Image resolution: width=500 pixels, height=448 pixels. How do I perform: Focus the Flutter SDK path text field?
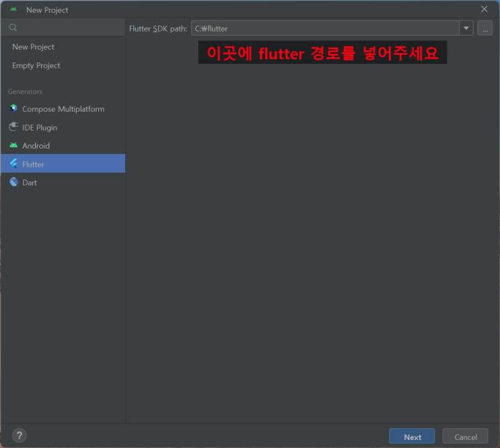[x=325, y=28]
